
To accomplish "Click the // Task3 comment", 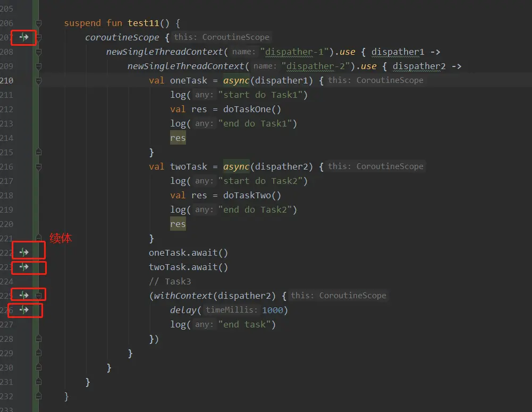I will point(170,282).
